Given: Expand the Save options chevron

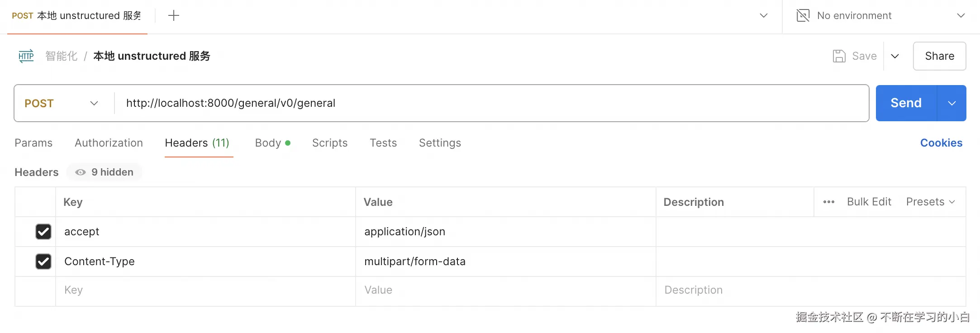Looking at the screenshot, I should [894, 56].
